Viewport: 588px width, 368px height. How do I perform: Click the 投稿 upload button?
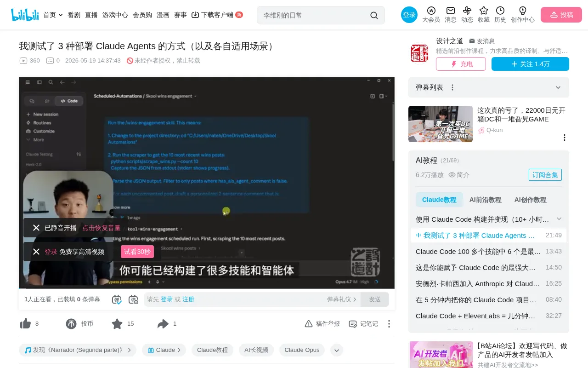(561, 15)
